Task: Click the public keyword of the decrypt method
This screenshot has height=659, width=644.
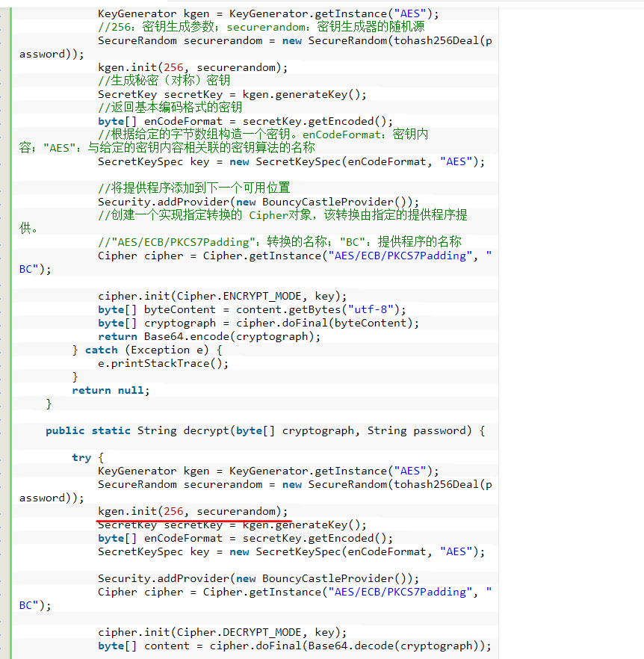Action: 65,431
